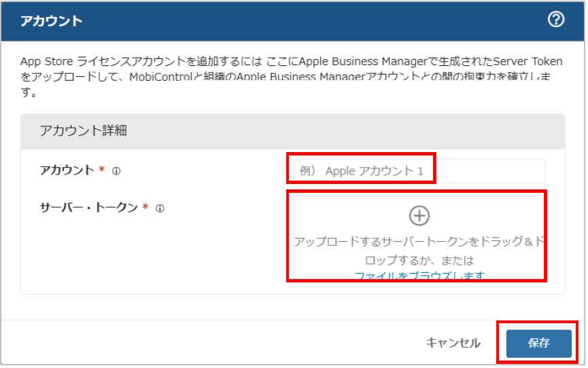
Task: Click the アカウント詳細 section header
Action: point(293,131)
